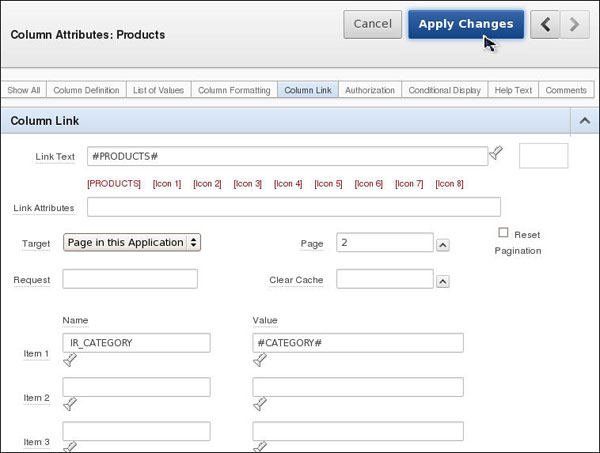The image size is (600, 453).
Task: Click the flashlight icon beside Link Text
Action: coord(495,154)
